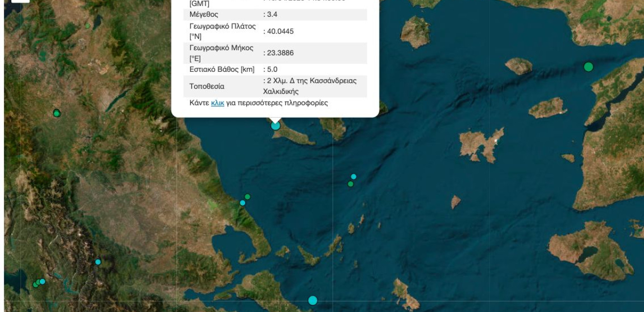
Task: Click the cyan marker in the bottom-left marker cluster
Action: point(43,282)
